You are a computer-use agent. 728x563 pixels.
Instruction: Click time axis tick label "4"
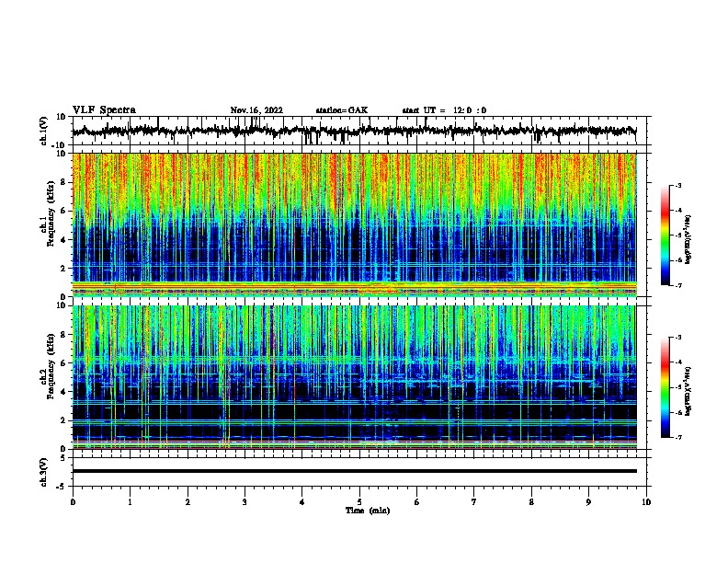click(302, 502)
